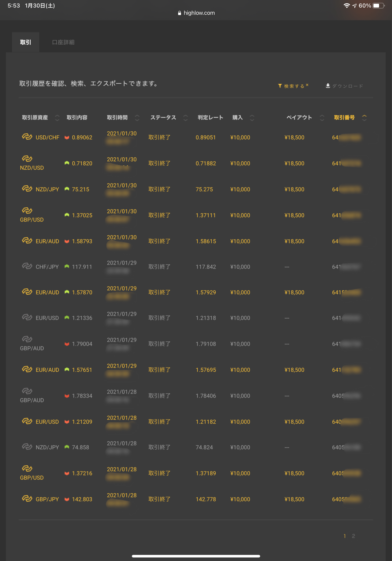Screen dimensions: 392x561
Task: Toggle sort on 購入 column
Action: (x=252, y=118)
